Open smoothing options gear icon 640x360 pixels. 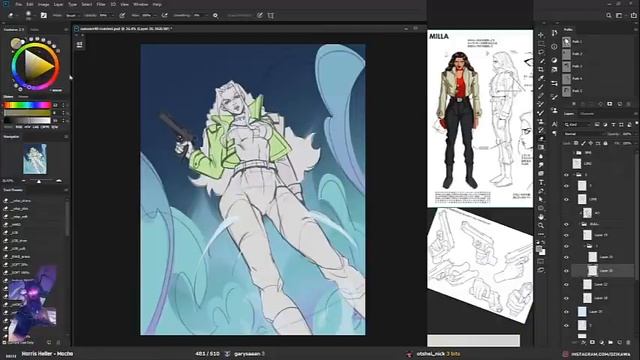coord(215,16)
